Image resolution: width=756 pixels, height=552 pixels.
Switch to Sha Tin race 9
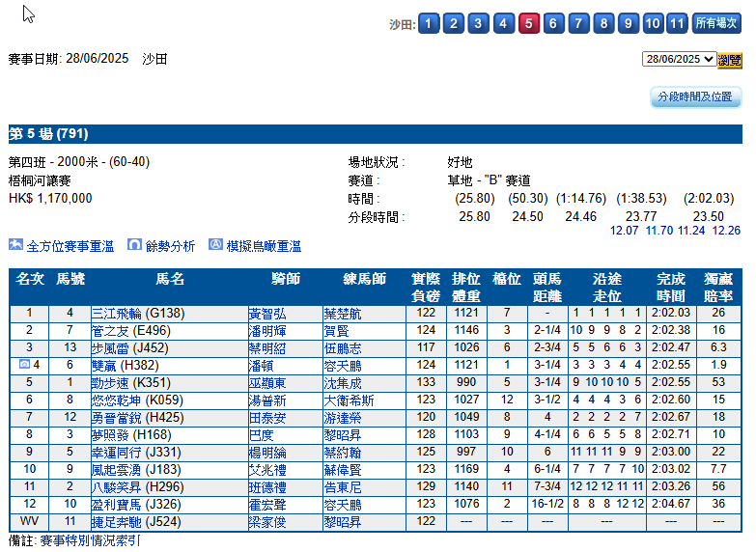(629, 23)
